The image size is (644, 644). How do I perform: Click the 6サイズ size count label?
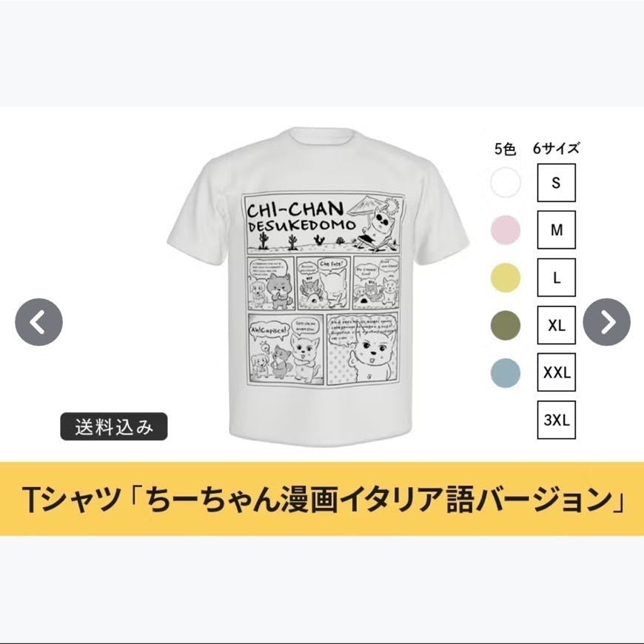556,148
